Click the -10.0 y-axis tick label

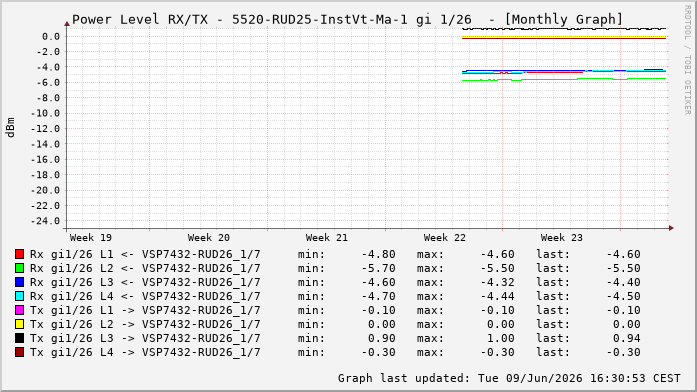pos(45,113)
